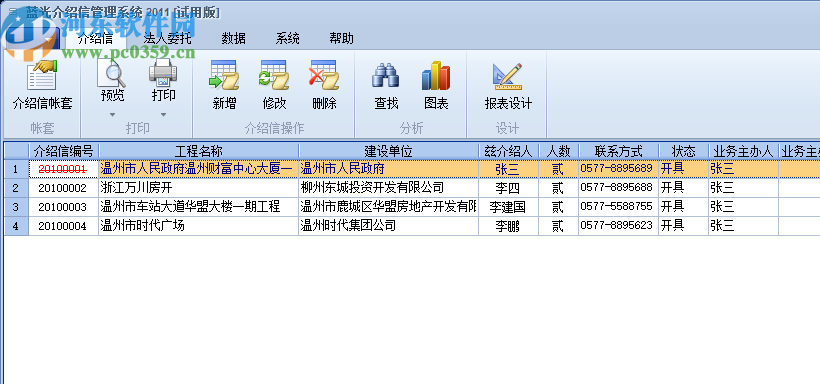The height and width of the screenshot is (384, 820).
Task: Click the 工程名称 column header
Action: (199, 151)
